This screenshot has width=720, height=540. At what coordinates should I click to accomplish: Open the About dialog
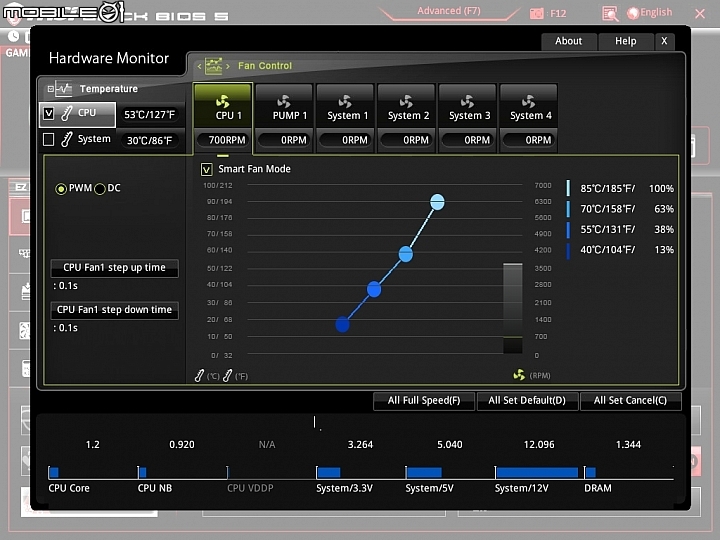click(x=568, y=41)
